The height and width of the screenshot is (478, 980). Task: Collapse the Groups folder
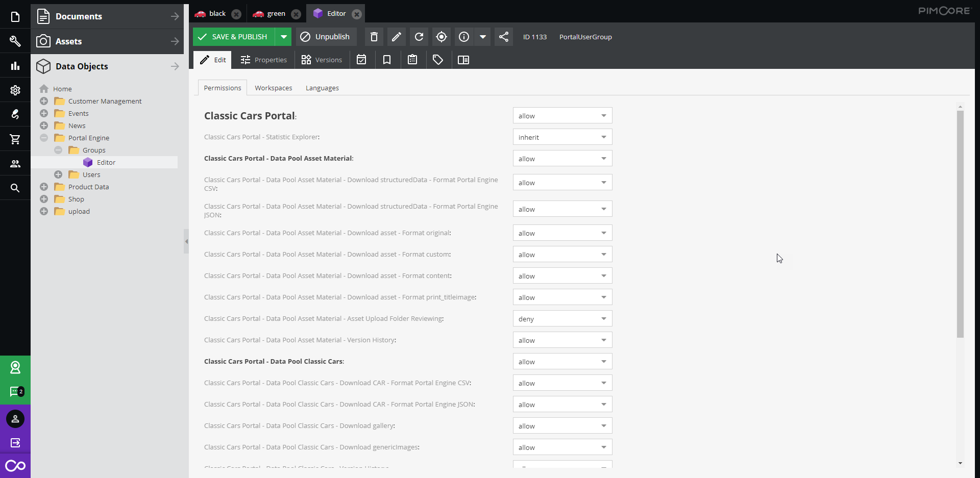click(x=58, y=150)
